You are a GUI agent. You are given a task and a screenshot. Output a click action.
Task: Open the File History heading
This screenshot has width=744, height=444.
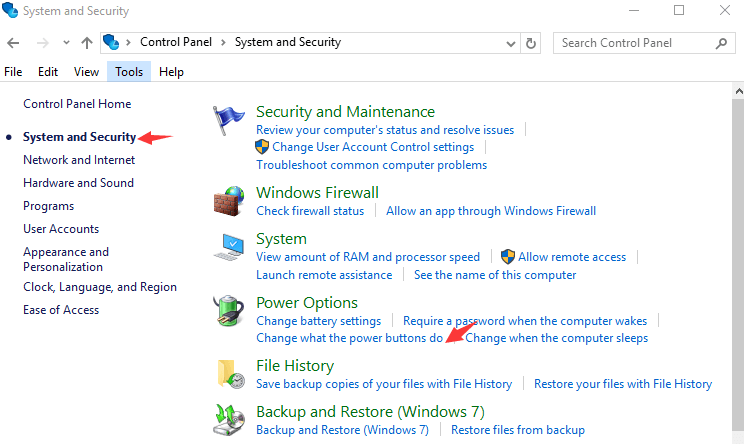point(295,366)
